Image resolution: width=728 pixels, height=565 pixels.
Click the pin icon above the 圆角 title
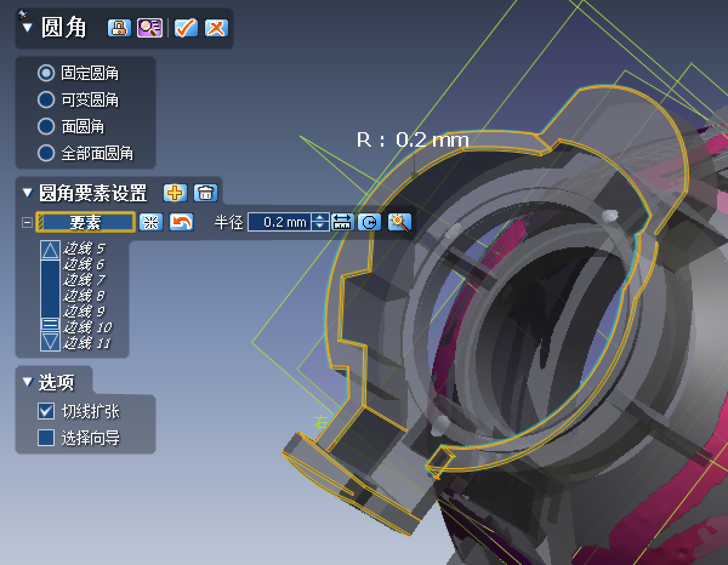(23, 13)
